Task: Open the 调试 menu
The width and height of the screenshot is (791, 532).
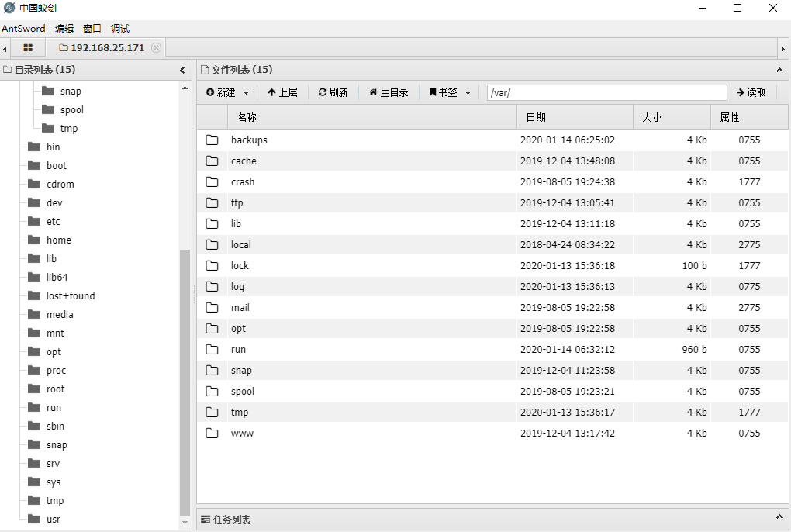Action: point(120,28)
